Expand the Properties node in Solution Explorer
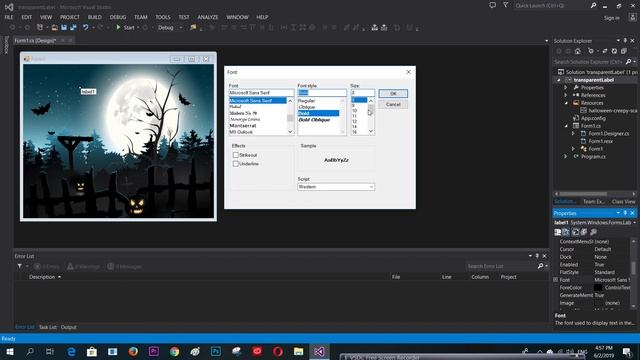Viewport: 640px width, 360px height. [566, 88]
